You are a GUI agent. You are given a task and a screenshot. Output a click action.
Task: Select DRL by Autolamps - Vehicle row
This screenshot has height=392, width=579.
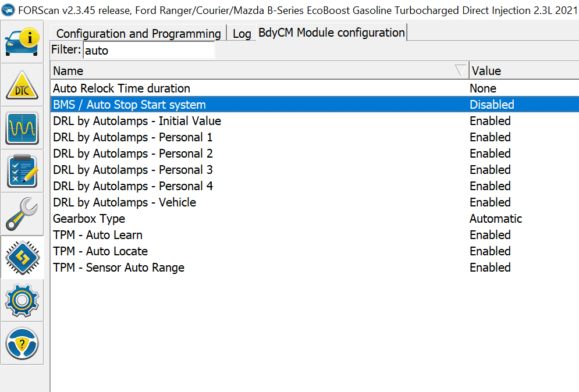(315, 202)
